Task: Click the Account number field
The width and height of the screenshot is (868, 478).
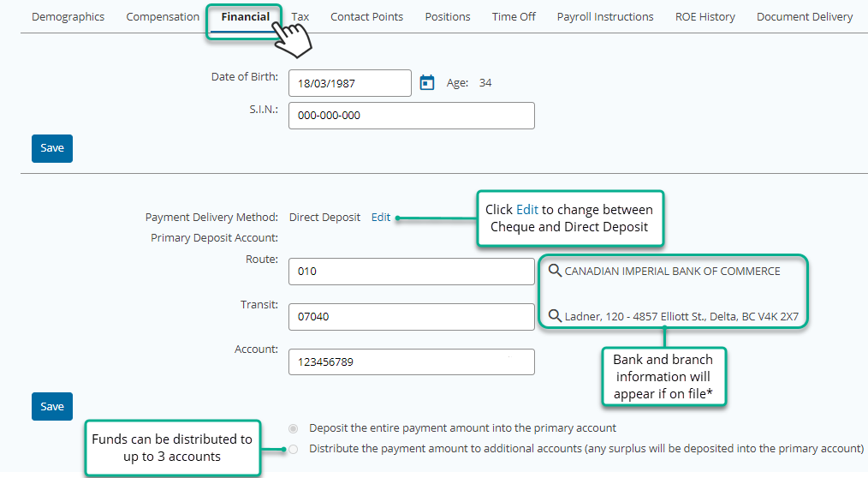Action: (x=411, y=361)
